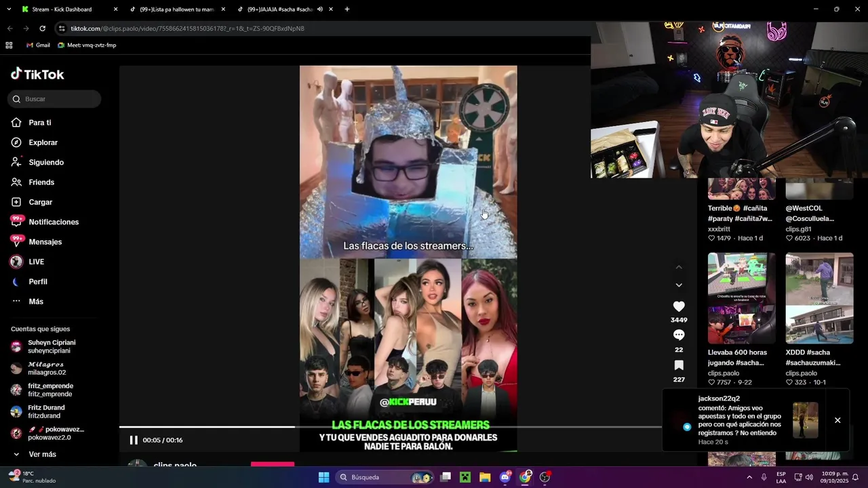
Task: Pause the playing video
Action: pyautogui.click(x=134, y=440)
